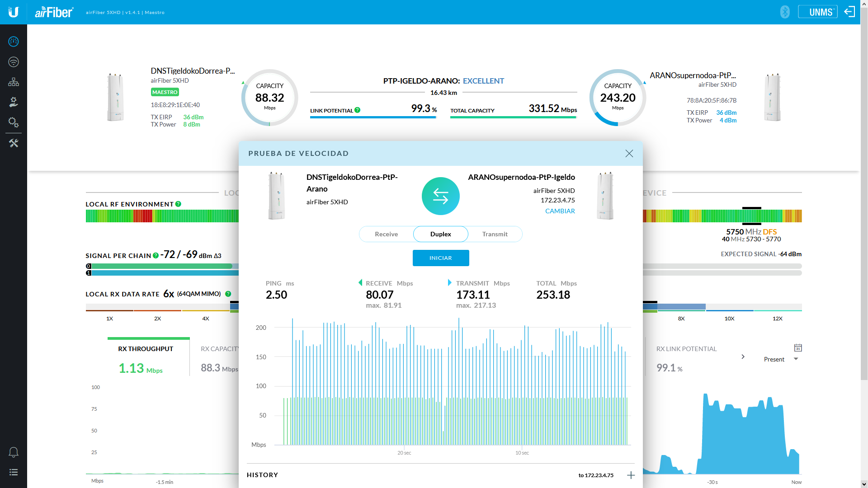The width and height of the screenshot is (868, 488).
Task: Click the PING value 2.50
Action: tap(277, 295)
